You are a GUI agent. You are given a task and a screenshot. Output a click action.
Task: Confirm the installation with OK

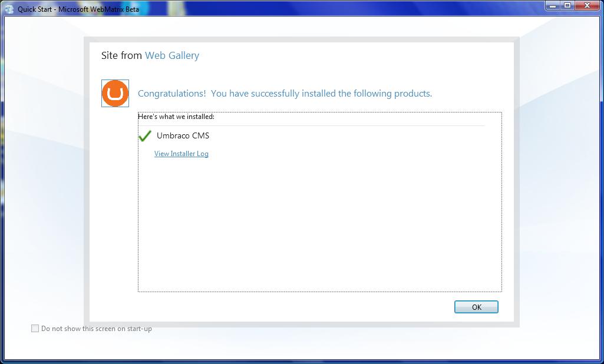476,307
